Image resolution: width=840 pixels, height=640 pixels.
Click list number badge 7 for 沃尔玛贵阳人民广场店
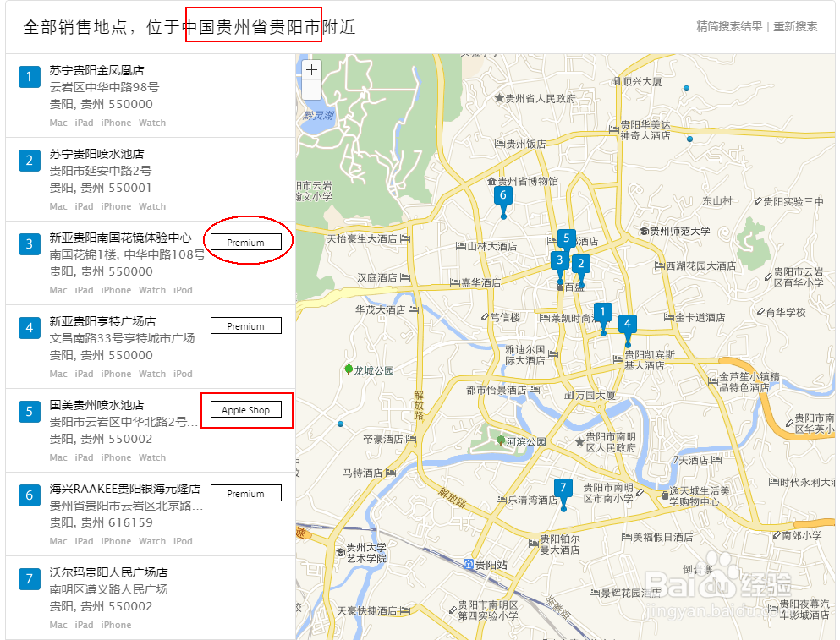(x=30, y=579)
